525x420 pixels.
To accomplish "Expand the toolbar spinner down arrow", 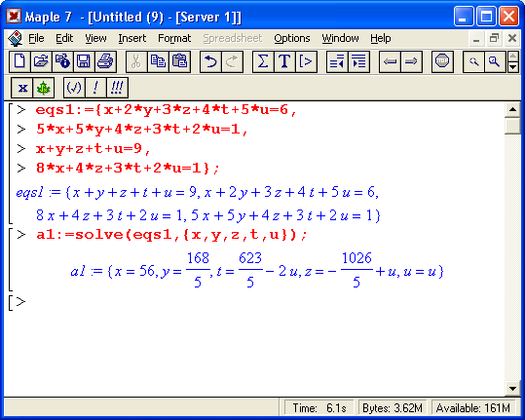I will pos(513,67).
